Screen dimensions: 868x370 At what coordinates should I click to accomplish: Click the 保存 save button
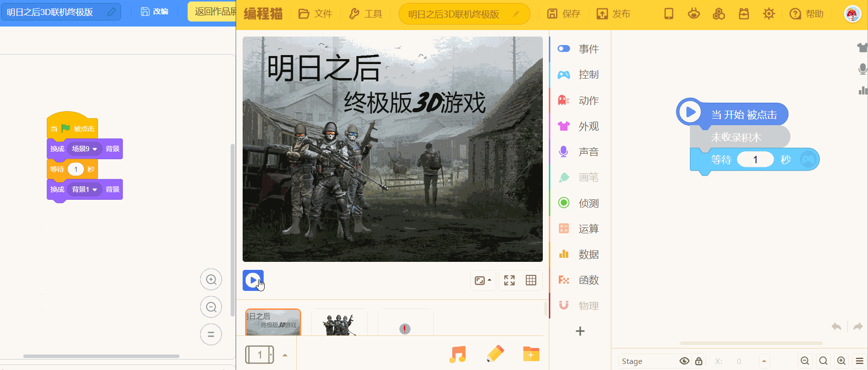click(x=564, y=14)
